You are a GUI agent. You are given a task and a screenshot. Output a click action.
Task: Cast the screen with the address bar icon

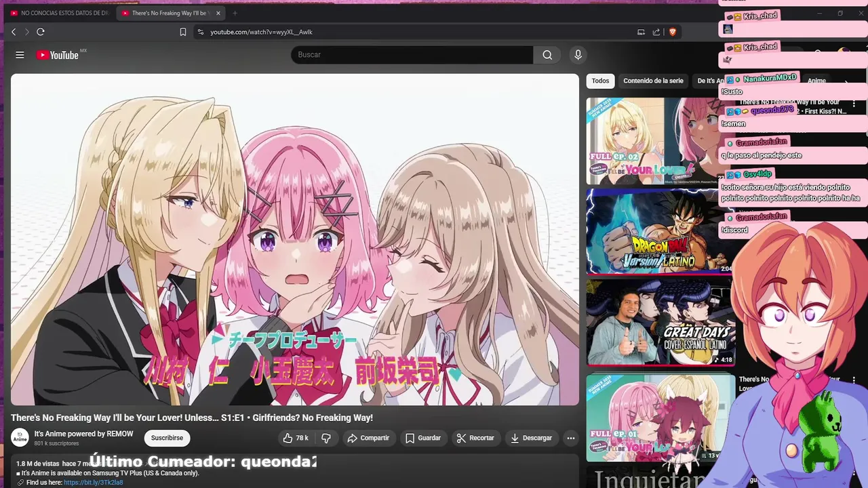click(x=641, y=32)
